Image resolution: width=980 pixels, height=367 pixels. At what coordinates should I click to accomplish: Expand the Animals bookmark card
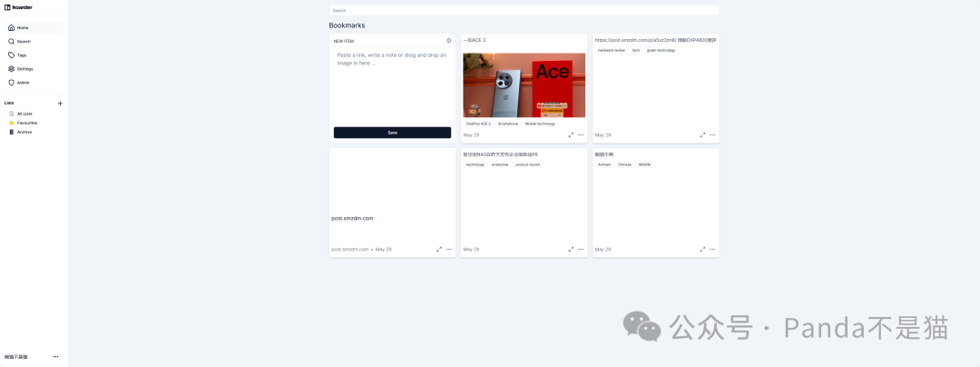[702, 250]
